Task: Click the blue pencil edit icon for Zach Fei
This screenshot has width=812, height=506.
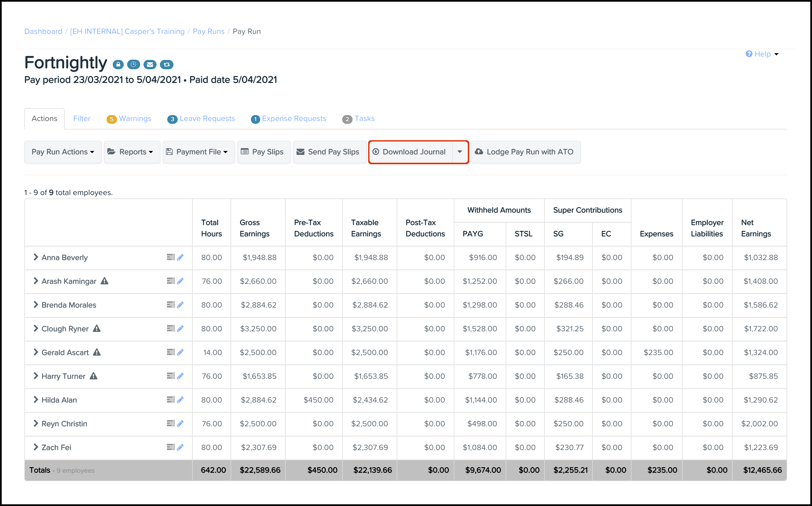Action: point(180,447)
